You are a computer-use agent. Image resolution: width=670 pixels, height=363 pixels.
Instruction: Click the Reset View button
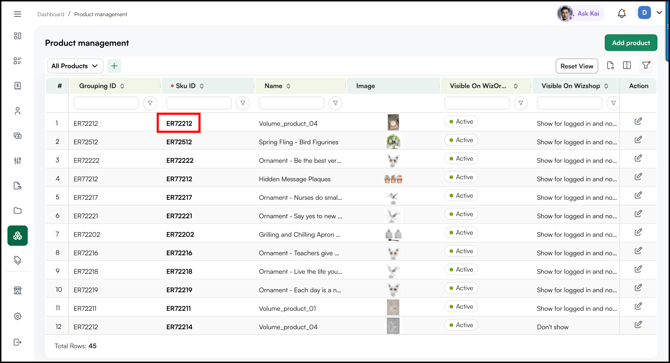[577, 66]
